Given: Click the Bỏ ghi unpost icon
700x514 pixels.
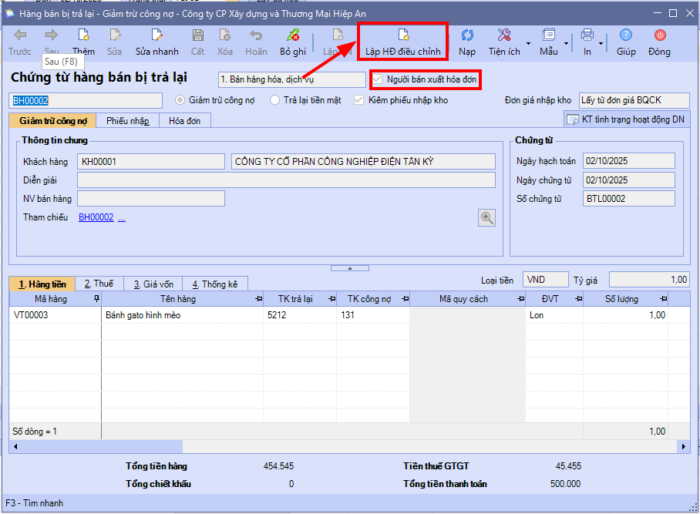Looking at the screenshot, I should [x=293, y=36].
